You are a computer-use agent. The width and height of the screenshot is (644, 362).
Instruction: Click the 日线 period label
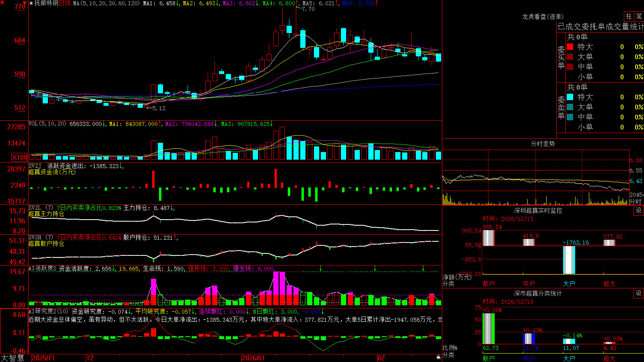65,3
